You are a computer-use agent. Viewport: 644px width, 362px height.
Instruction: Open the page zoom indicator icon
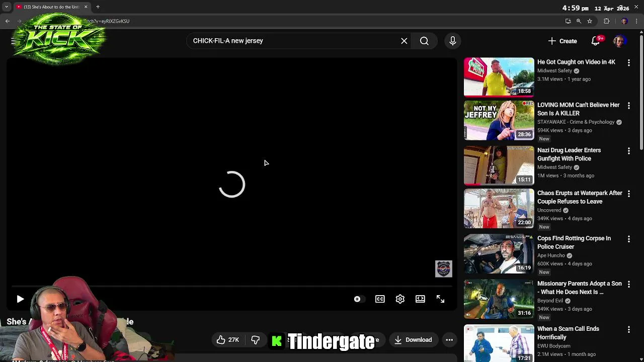tap(579, 21)
